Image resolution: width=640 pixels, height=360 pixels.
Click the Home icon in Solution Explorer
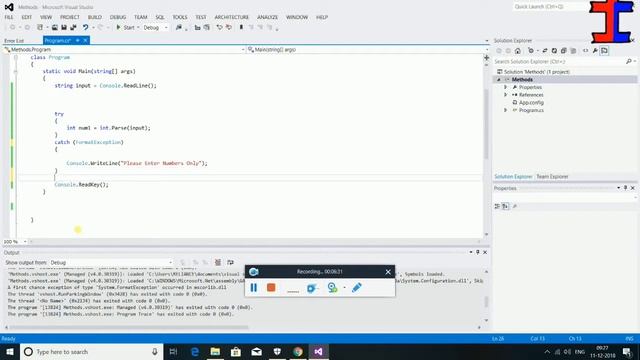pyautogui.click(x=518, y=51)
